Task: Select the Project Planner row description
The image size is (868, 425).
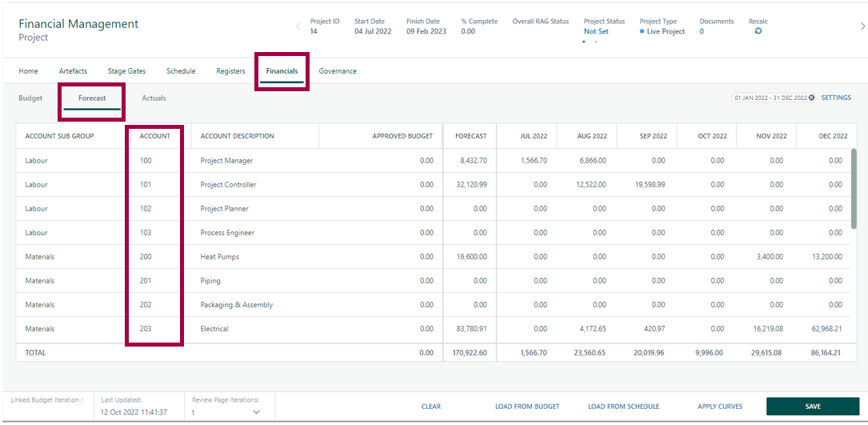Action: [224, 209]
